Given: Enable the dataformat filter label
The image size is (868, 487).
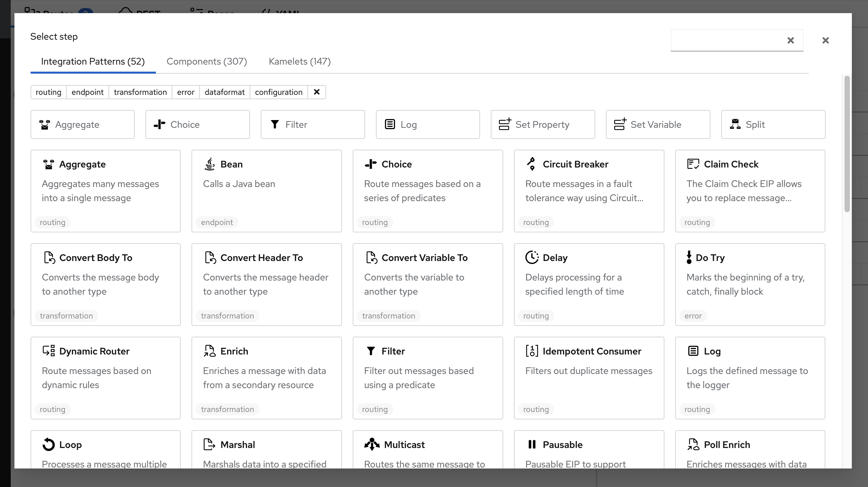Looking at the screenshot, I should point(224,92).
